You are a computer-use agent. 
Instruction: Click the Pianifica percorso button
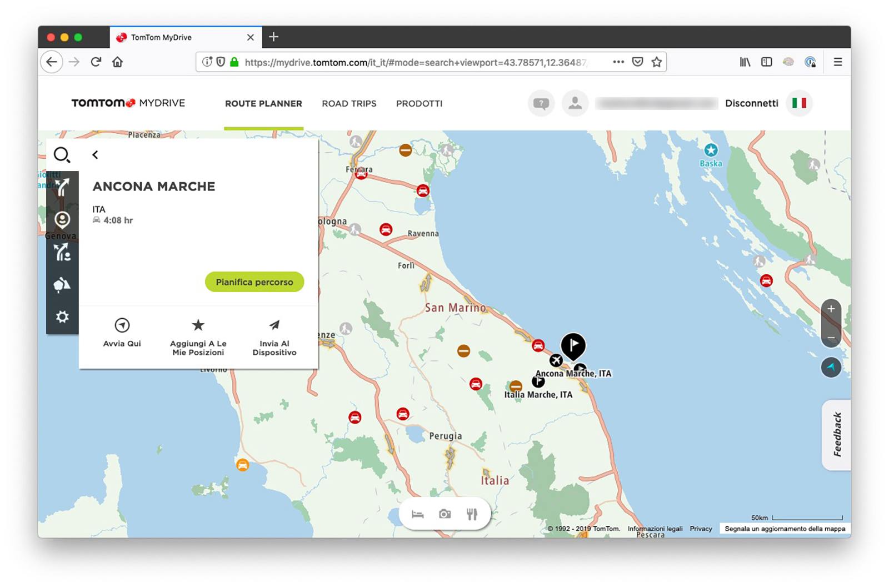pyautogui.click(x=254, y=282)
